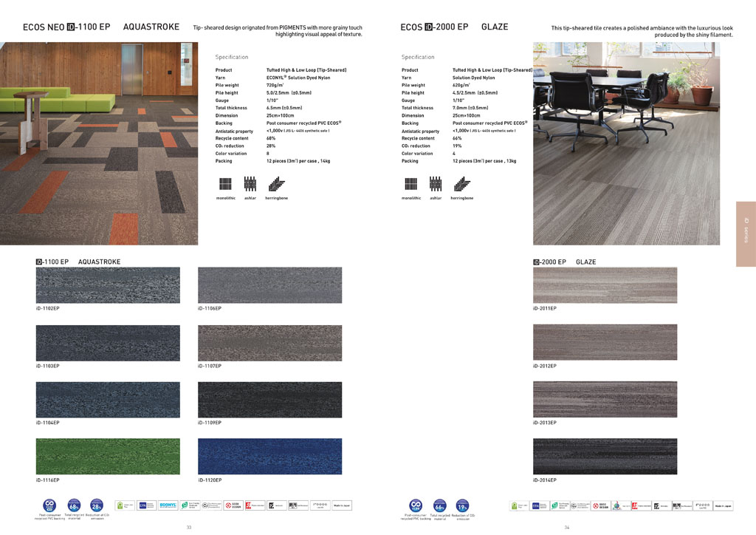Click the Made in Japan label on Glaze page

pos(724,505)
